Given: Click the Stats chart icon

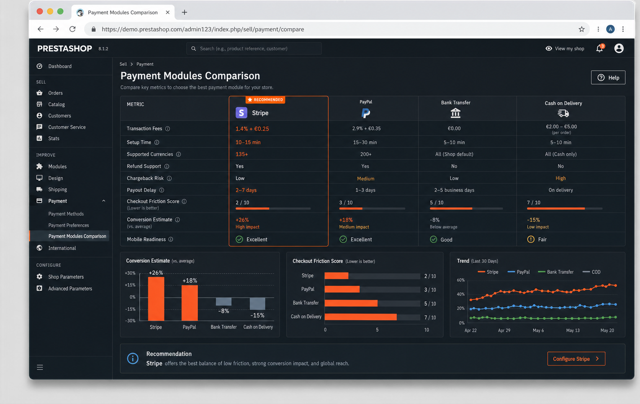Looking at the screenshot, I should tap(40, 138).
